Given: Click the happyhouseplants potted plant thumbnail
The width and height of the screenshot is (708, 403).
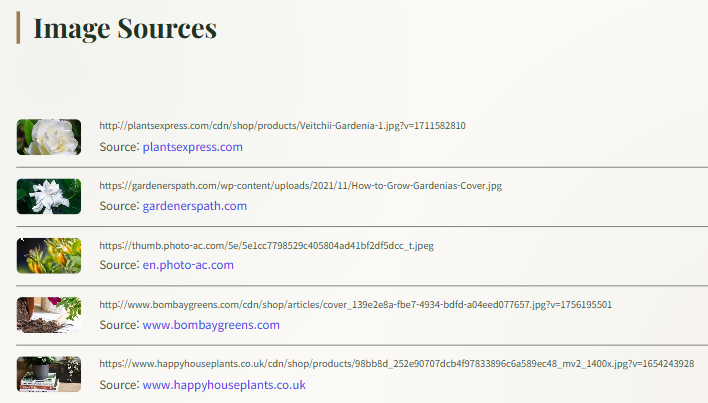Looking at the screenshot, I should [x=49, y=374].
